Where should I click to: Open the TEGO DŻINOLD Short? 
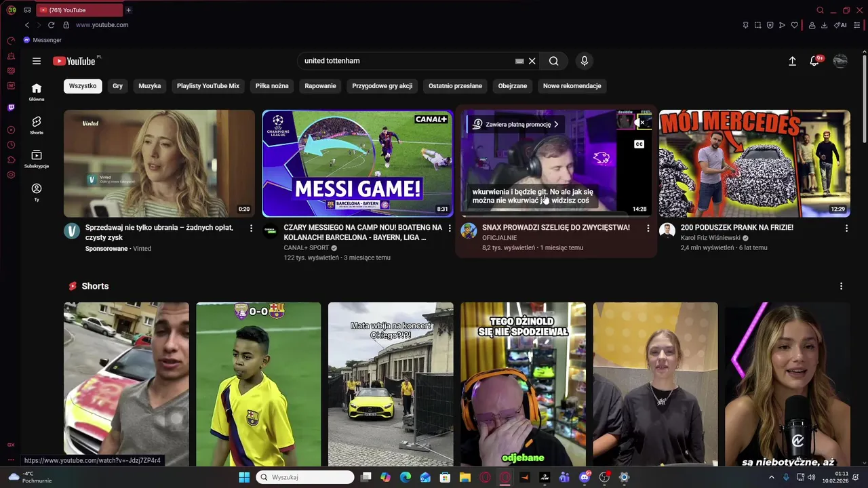523,384
